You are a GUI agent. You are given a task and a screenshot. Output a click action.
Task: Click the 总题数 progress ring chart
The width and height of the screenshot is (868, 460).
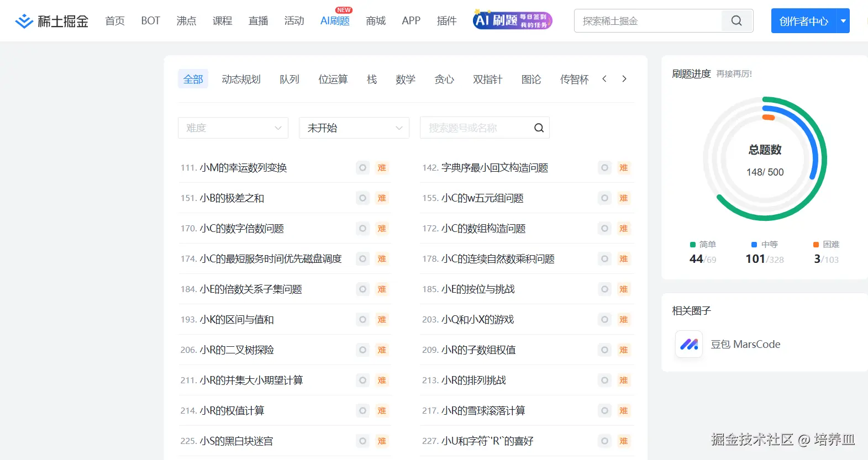click(765, 159)
